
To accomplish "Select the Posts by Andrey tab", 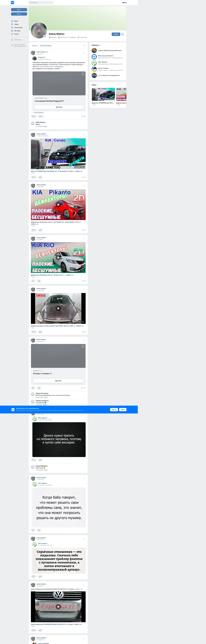I will coord(46,46).
